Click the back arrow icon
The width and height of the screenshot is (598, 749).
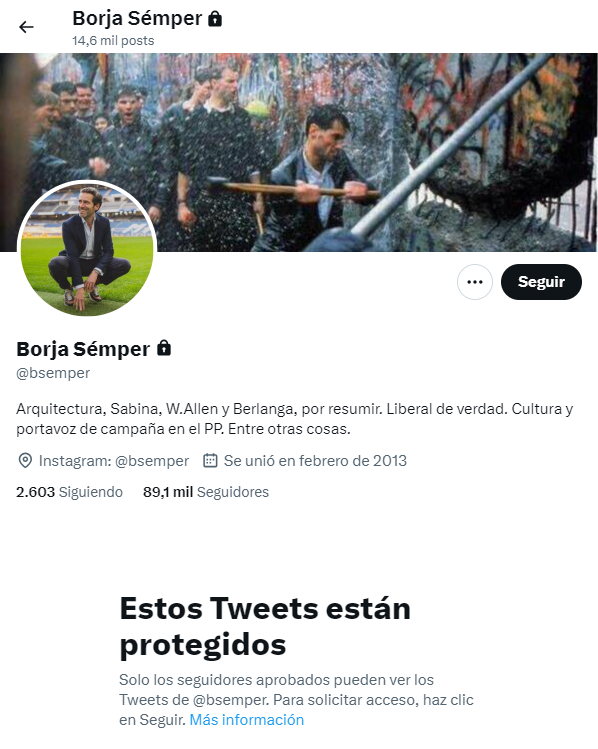point(26,27)
